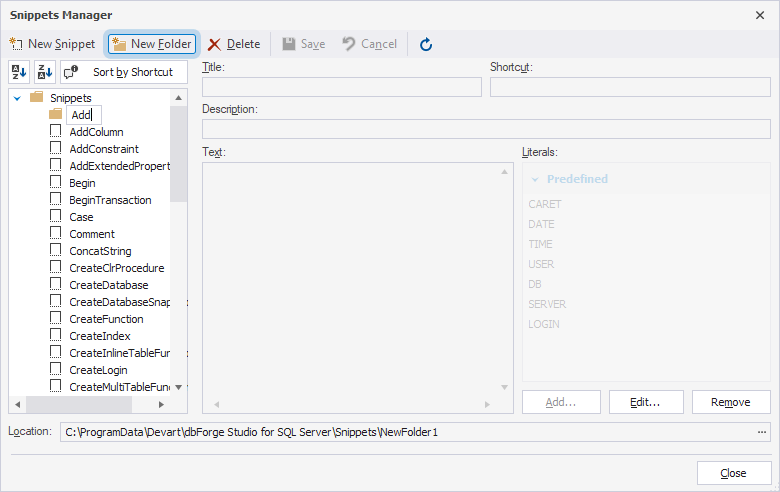Click the New Snippet toolbar button
Image resolution: width=780 pixels, height=492 pixels.
coord(52,44)
